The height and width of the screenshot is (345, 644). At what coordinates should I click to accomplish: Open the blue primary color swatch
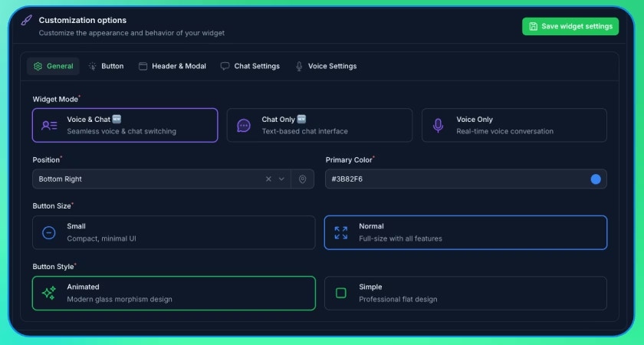click(596, 179)
